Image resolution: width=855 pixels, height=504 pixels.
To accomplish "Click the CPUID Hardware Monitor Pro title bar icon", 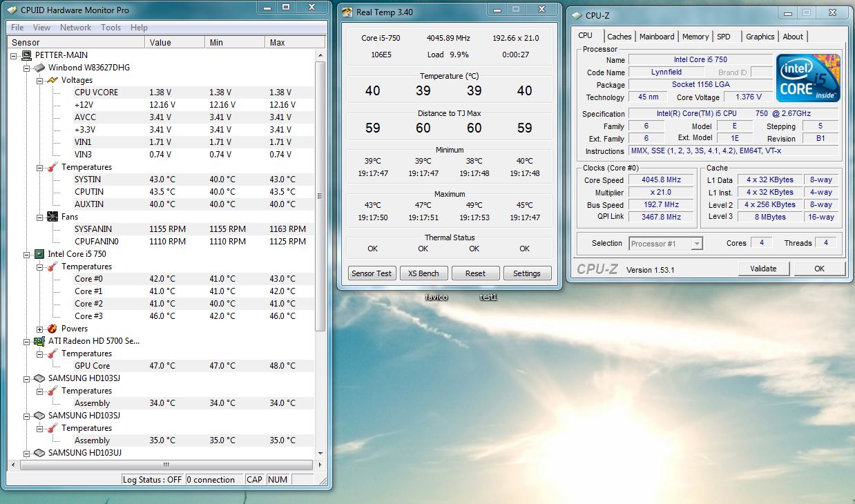I will 12,10.
